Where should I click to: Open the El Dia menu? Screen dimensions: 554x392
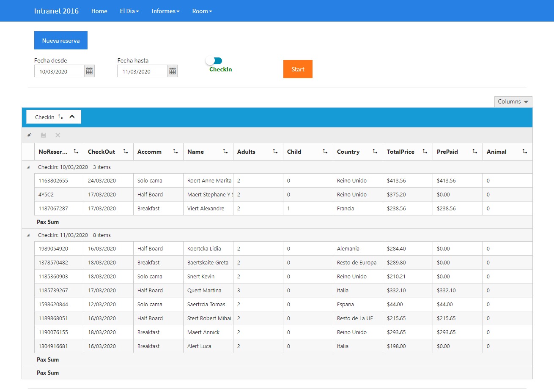pyautogui.click(x=129, y=11)
